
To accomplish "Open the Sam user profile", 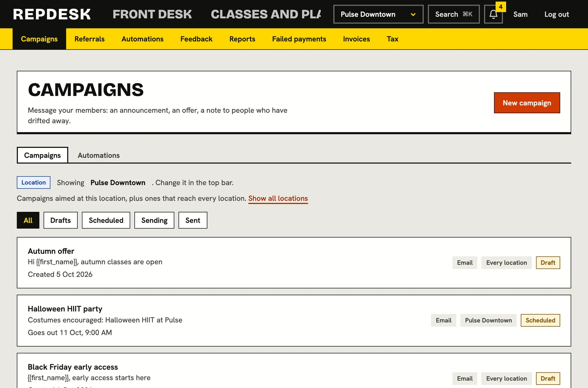I will click(x=520, y=14).
